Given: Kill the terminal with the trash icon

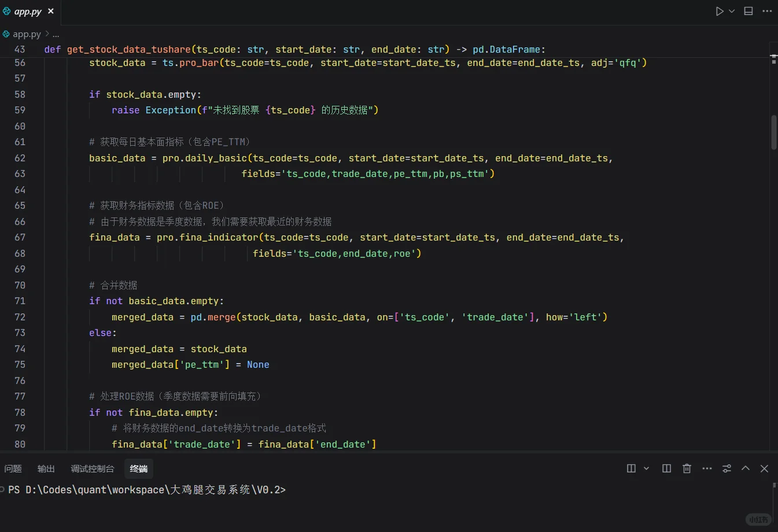Looking at the screenshot, I should (687, 468).
